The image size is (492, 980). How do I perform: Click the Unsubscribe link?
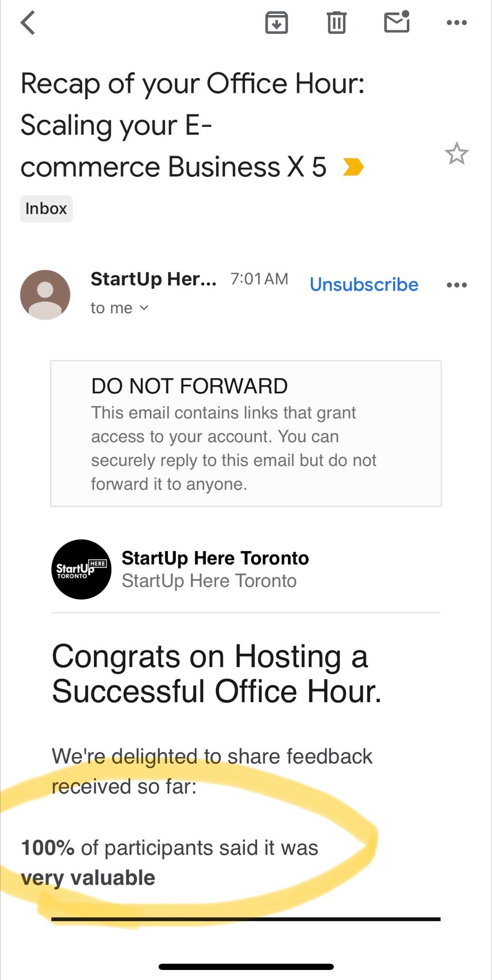(364, 284)
